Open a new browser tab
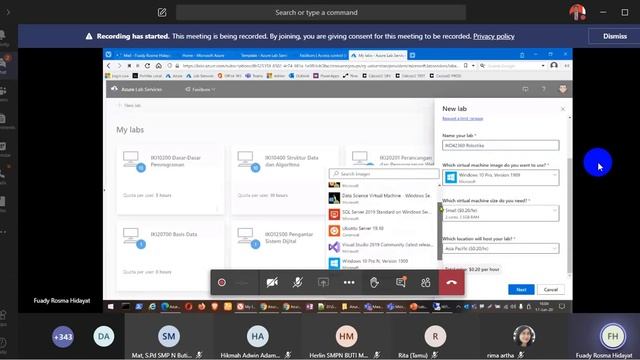640x360 pixels. (x=412, y=55)
